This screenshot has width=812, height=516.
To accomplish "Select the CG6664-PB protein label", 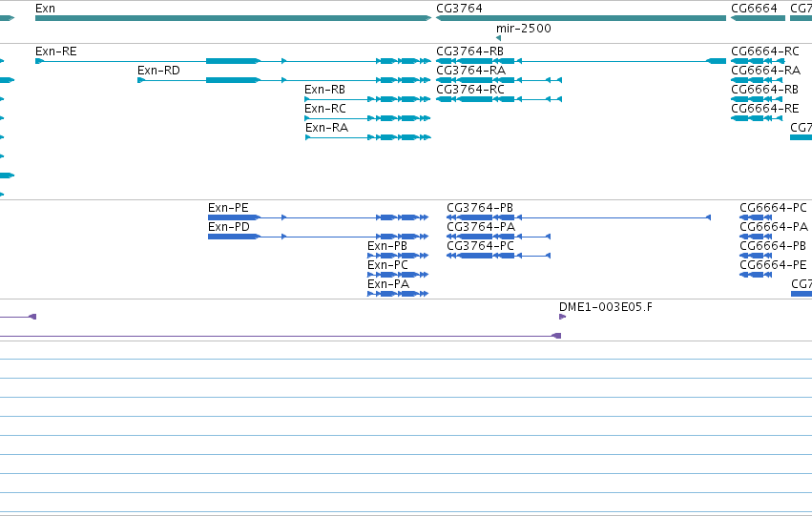I will pos(773,246).
